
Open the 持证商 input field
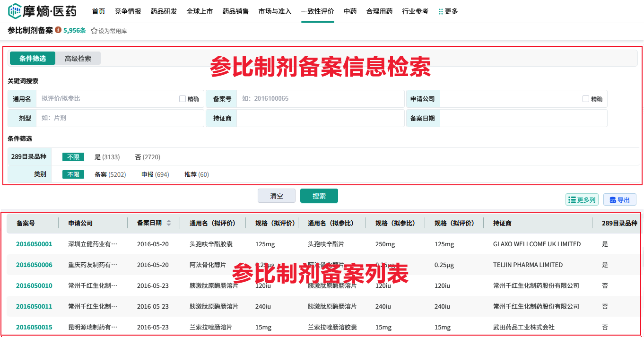tap(320, 118)
